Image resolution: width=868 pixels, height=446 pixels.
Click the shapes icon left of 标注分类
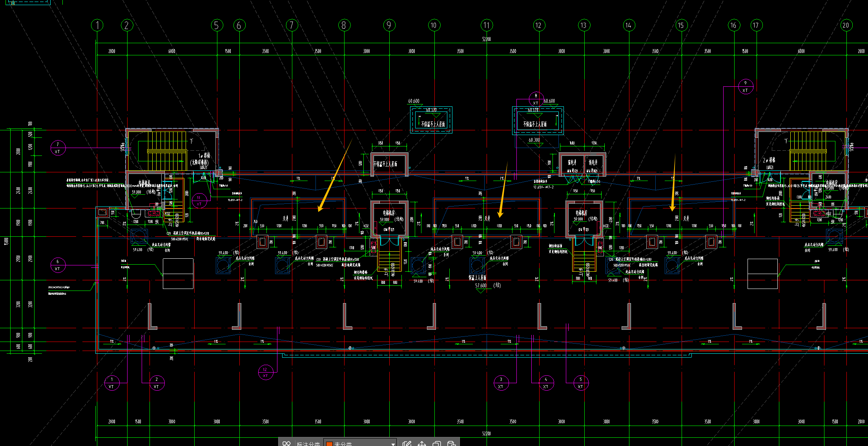coord(286,444)
